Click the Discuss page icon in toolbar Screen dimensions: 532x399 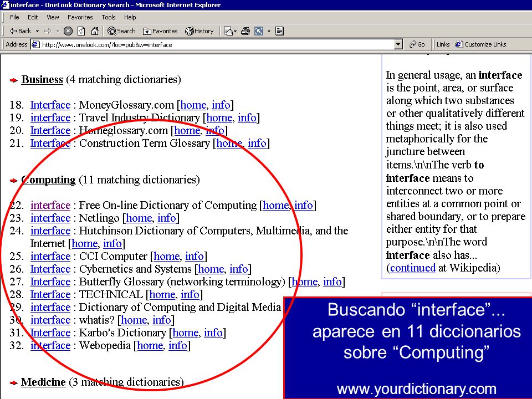click(279, 31)
